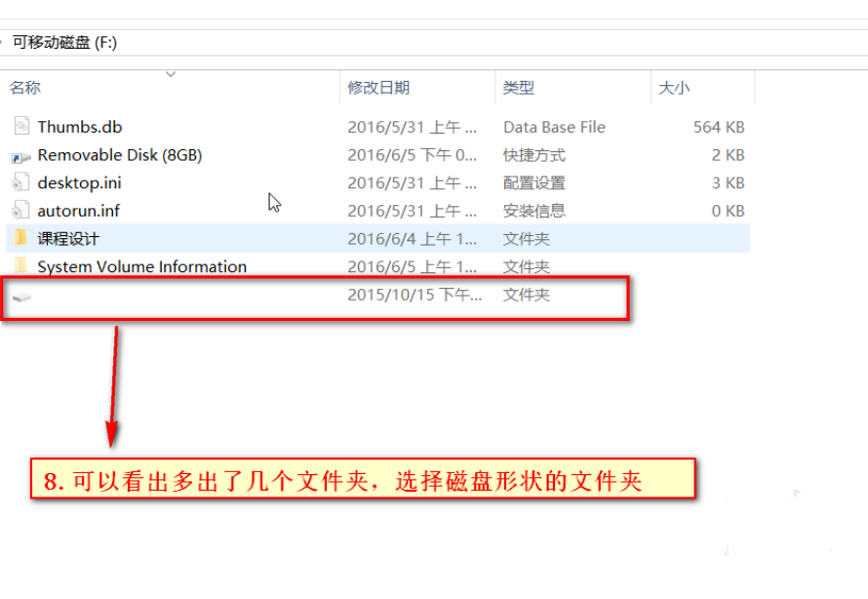Click the 2015/10/15 date of unnamed folder
Screen dimensions: 868x599
click(414, 295)
